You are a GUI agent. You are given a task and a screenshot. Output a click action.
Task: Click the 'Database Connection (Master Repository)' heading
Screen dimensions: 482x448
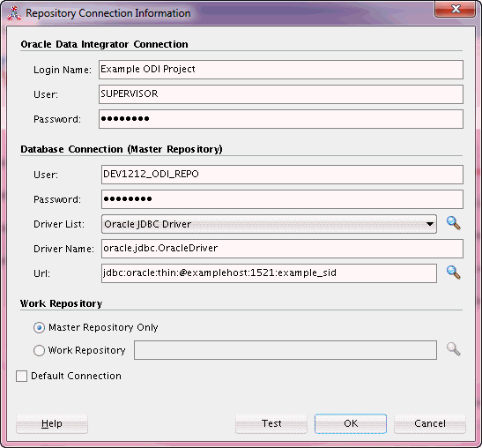(x=122, y=149)
